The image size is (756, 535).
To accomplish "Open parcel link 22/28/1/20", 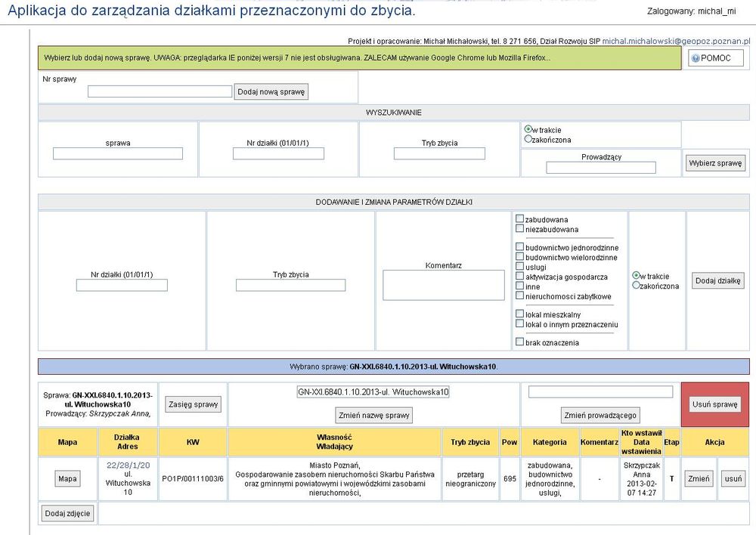I will (x=128, y=465).
